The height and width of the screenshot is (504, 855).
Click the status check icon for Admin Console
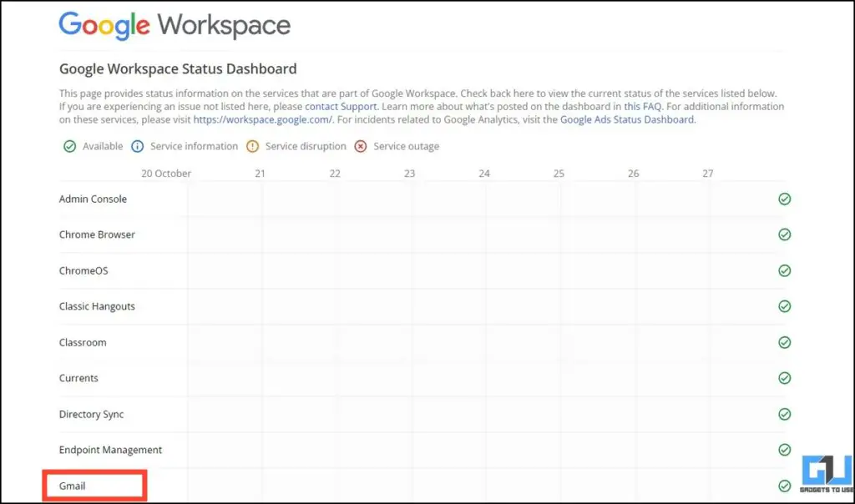pos(784,199)
